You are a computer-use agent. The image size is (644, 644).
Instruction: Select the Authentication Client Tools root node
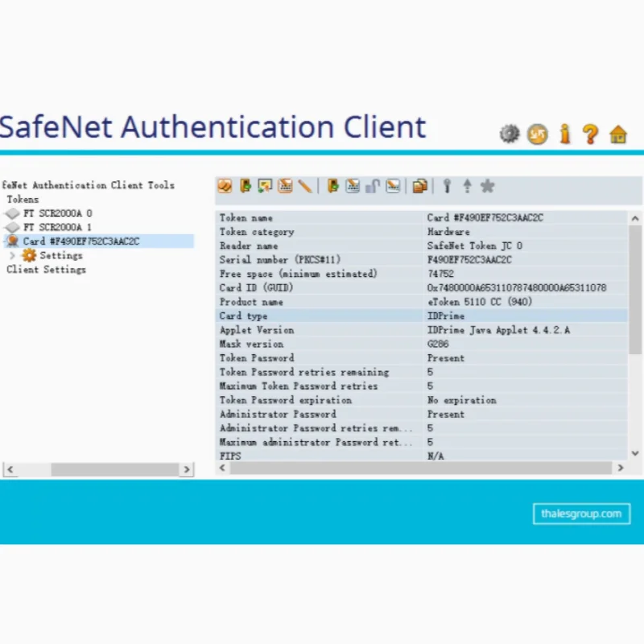(88, 185)
